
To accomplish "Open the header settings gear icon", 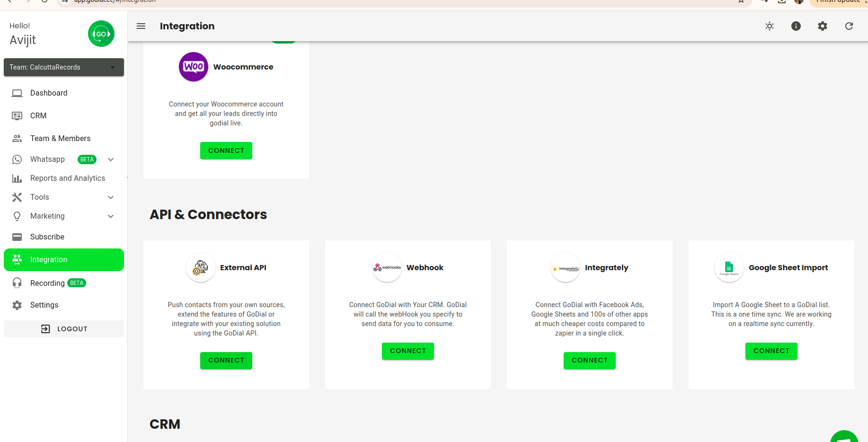I will tap(823, 26).
